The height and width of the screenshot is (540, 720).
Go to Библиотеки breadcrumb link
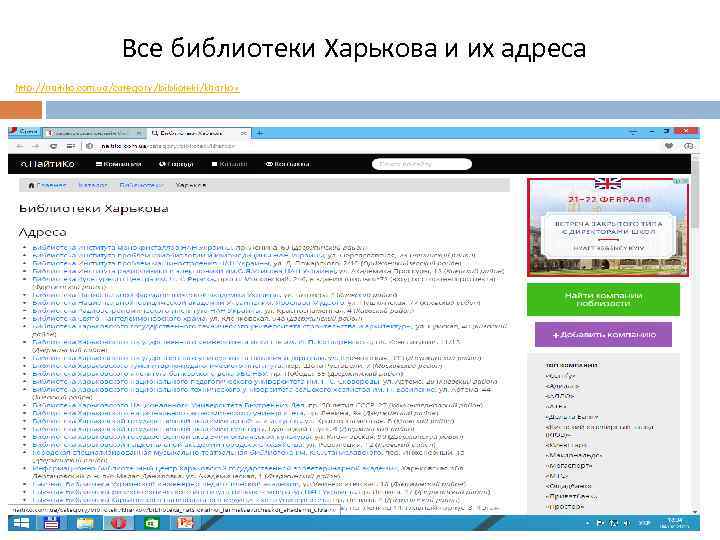coord(141,186)
